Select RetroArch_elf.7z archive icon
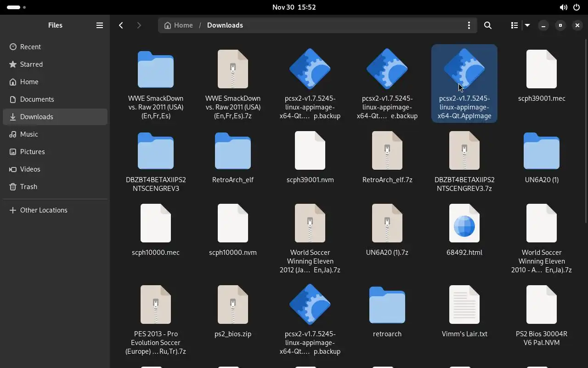The image size is (588, 368). pyautogui.click(x=387, y=150)
